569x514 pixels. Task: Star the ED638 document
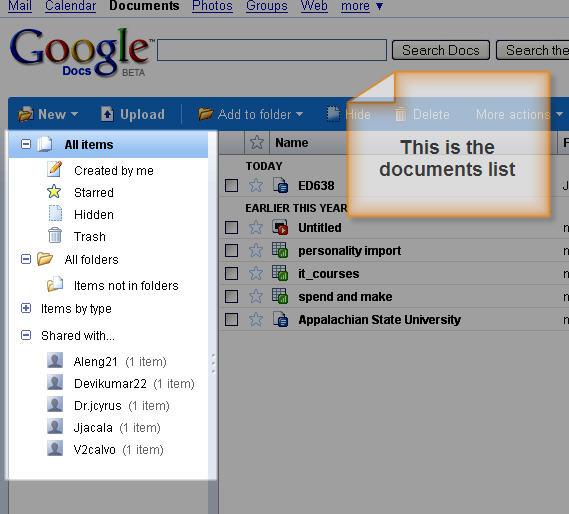coord(256,185)
